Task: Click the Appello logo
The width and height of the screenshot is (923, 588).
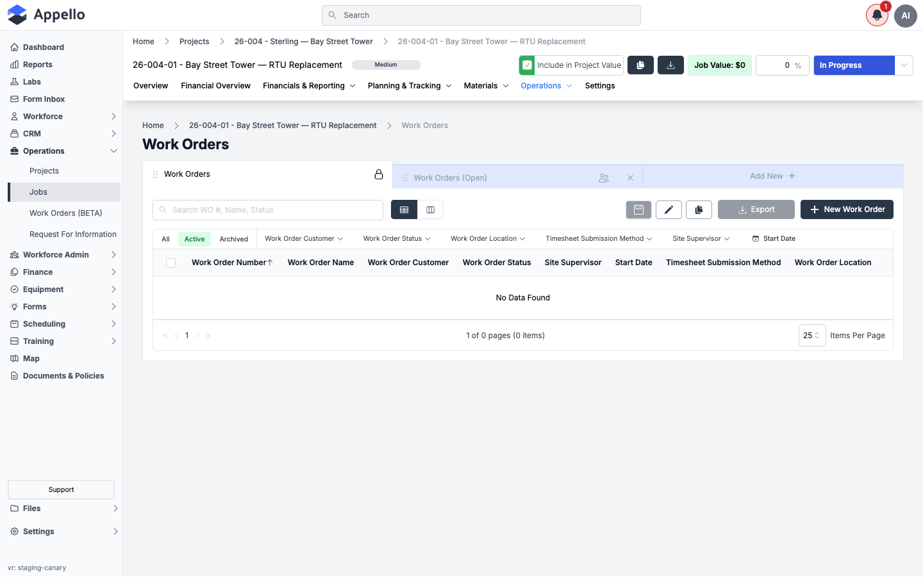Action: (x=46, y=15)
